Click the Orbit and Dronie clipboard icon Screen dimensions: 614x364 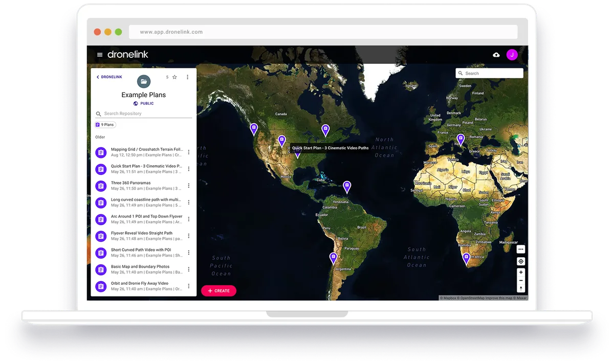[101, 286]
